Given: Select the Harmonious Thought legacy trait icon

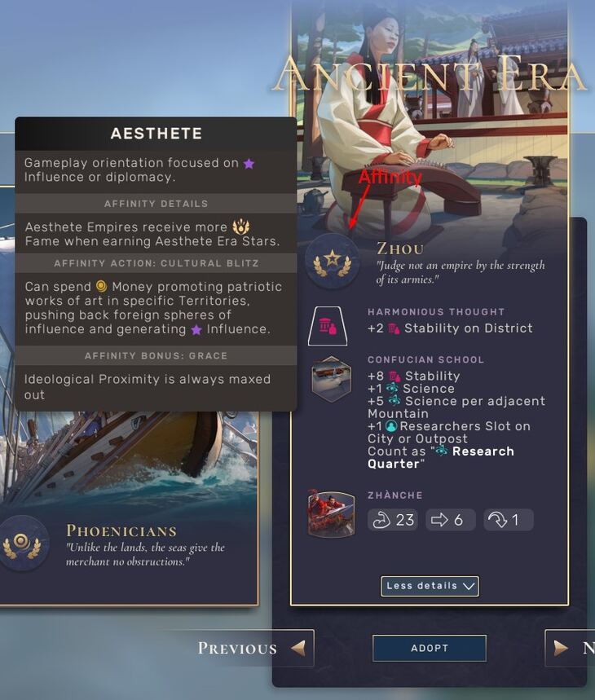Looking at the screenshot, I should click(328, 326).
